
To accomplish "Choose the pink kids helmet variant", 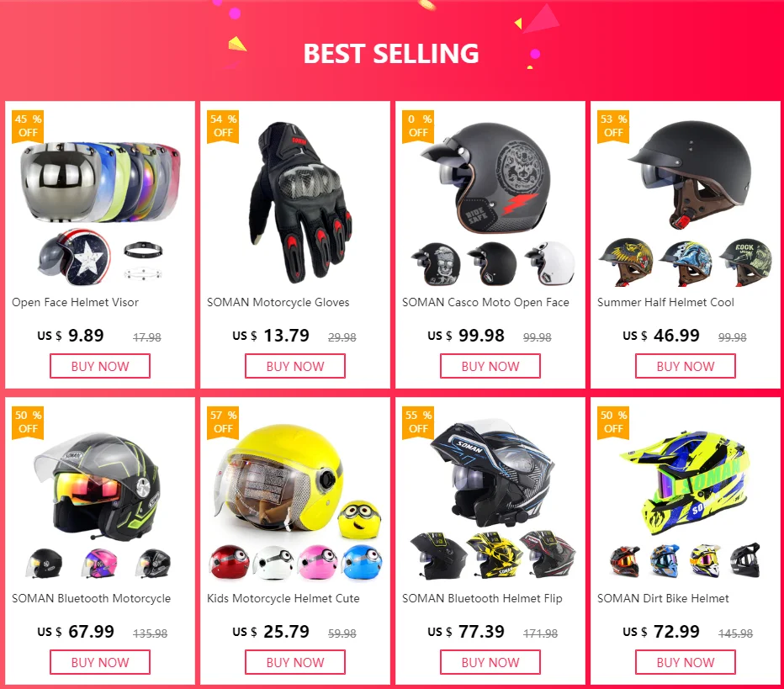I will pos(317,563).
